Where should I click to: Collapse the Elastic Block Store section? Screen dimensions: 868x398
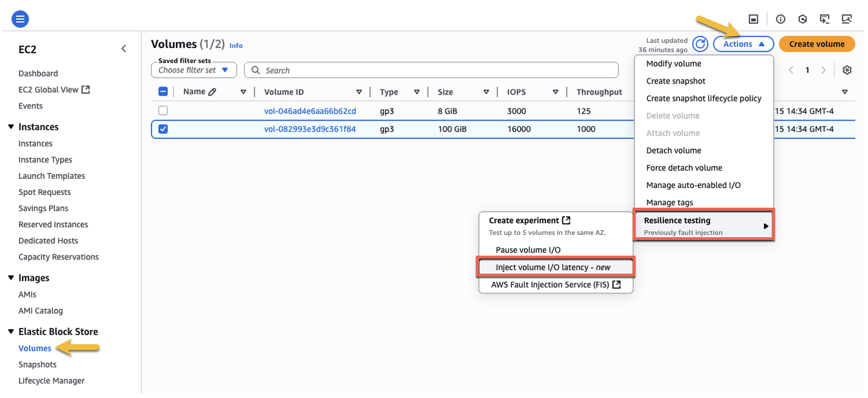[x=9, y=332]
